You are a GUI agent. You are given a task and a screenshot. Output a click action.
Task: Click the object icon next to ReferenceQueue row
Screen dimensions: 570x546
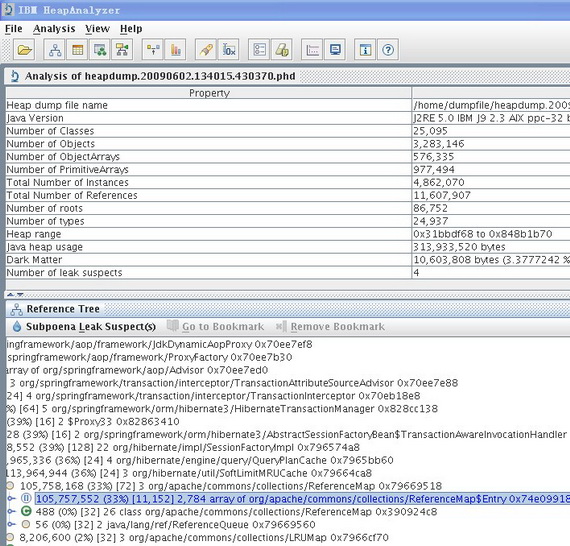25,524
